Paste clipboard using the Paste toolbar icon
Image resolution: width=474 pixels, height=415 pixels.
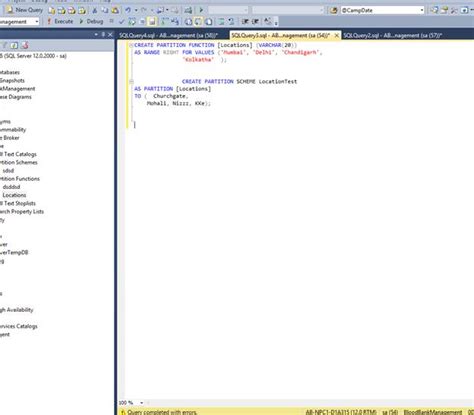coord(115,10)
